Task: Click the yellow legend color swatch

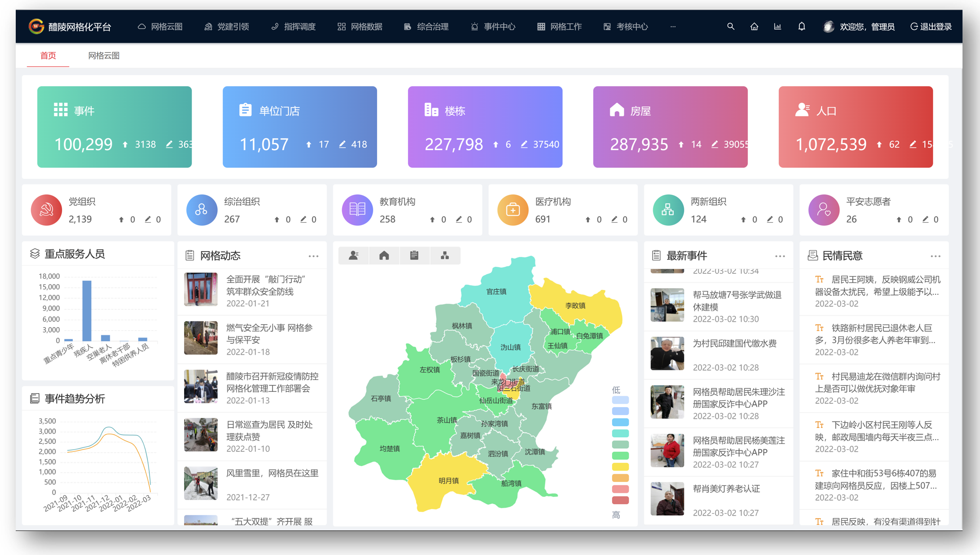Action: [620, 467]
